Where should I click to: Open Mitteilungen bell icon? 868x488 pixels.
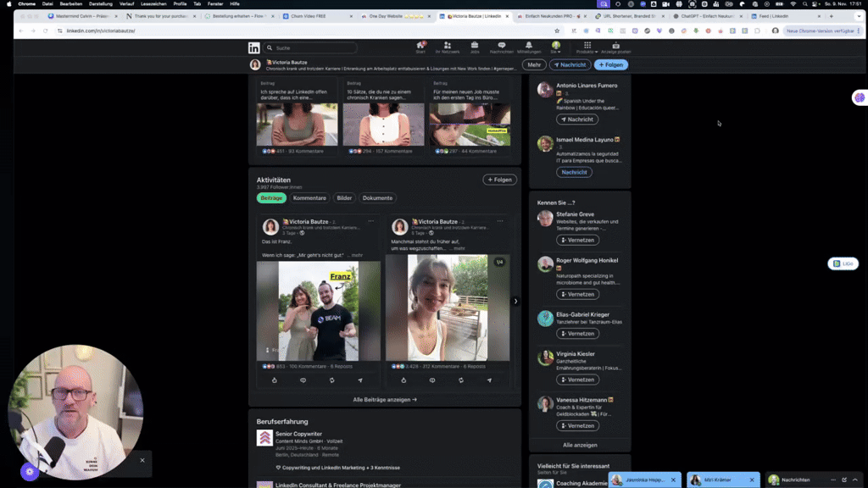point(529,47)
